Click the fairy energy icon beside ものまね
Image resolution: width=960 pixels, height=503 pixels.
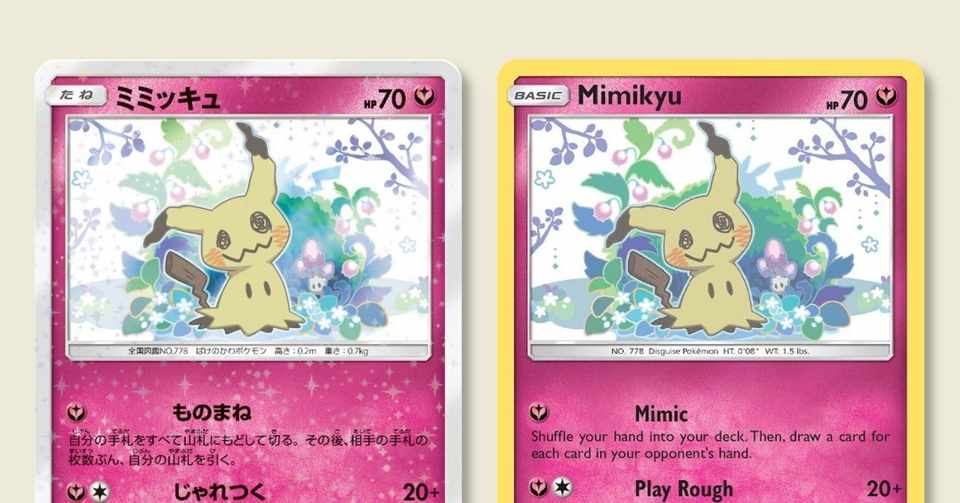77,413
